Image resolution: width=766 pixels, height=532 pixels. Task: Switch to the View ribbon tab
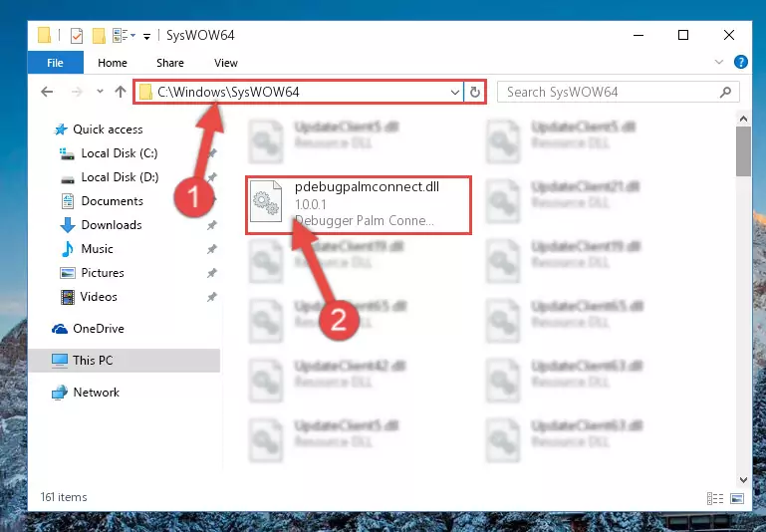pos(226,63)
